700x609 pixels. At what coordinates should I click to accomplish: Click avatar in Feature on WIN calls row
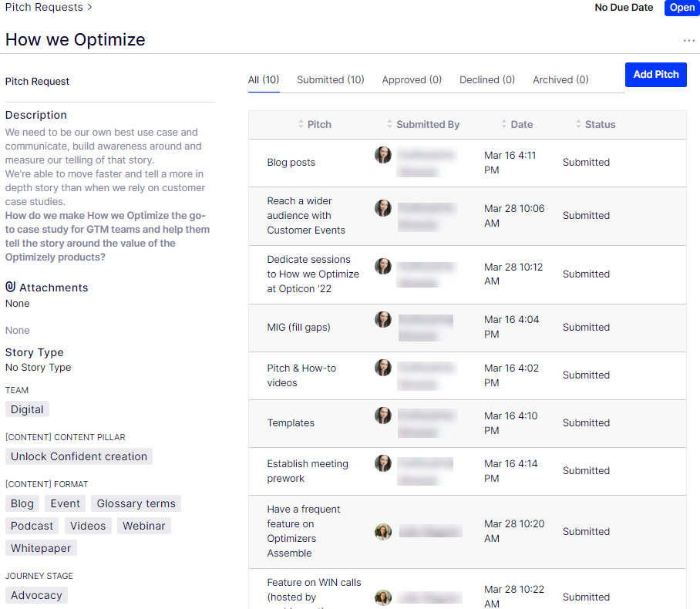point(382,597)
